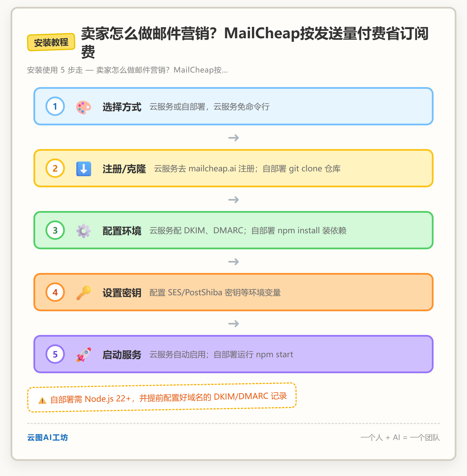Click the mailcheap.ai registration description text
This screenshot has width=467, height=476.
(x=247, y=169)
